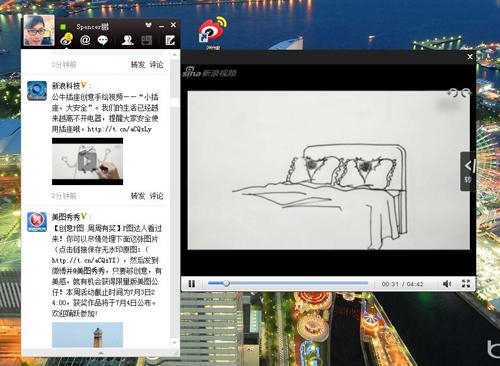Click 转发 under the 新浪科技 post
Image resolution: width=500 pixels, height=366 pixels.
tap(138, 196)
